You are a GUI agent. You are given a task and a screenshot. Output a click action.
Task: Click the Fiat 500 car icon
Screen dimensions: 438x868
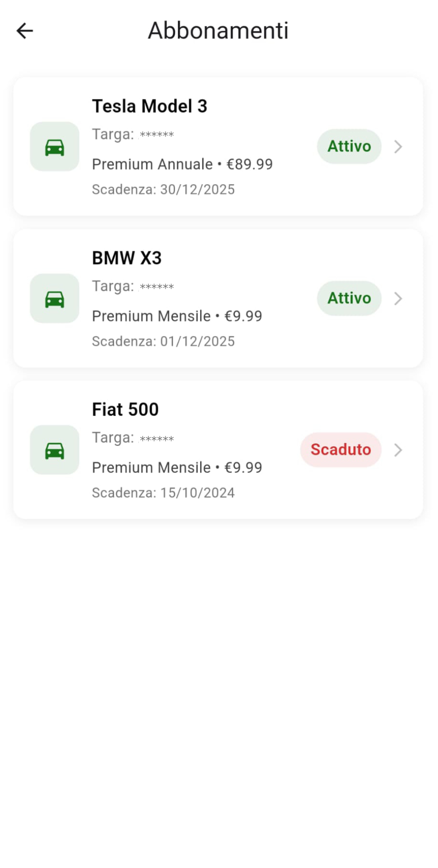click(55, 450)
